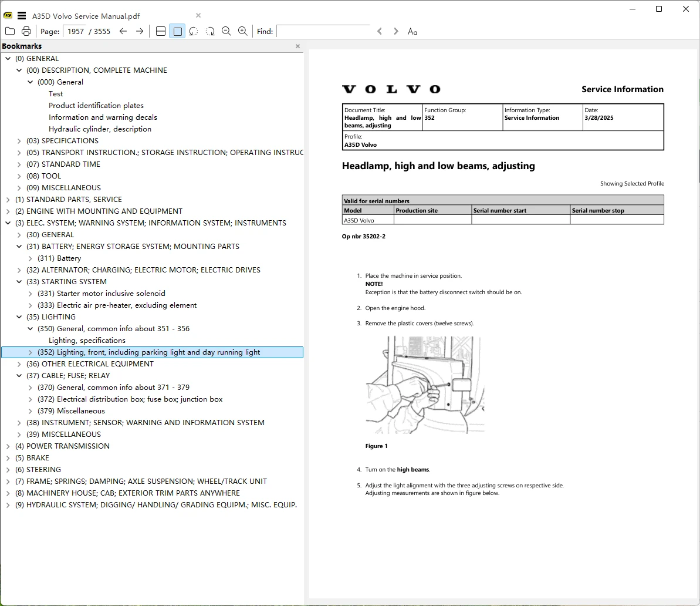Select (370) General, common info 371 - 379

113,388
